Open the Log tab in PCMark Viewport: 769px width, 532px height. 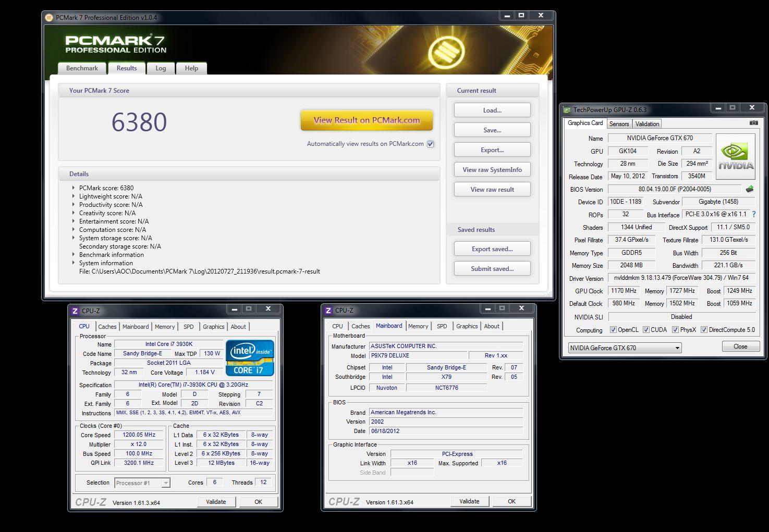click(x=161, y=68)
